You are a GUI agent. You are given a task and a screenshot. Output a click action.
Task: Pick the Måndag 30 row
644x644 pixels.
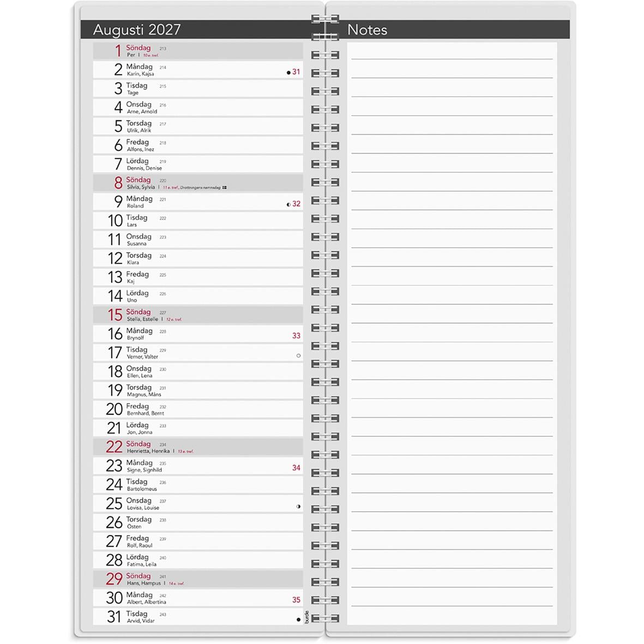198,598
